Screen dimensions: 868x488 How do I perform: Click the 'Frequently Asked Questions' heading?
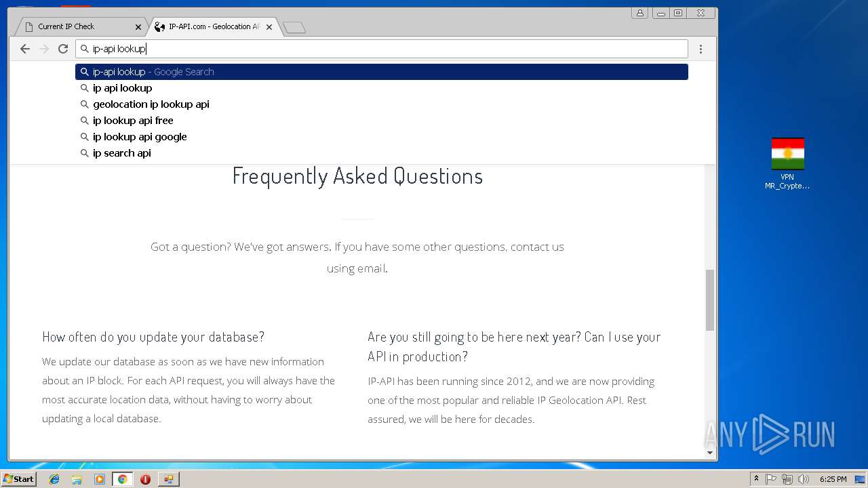coord(357,176)
